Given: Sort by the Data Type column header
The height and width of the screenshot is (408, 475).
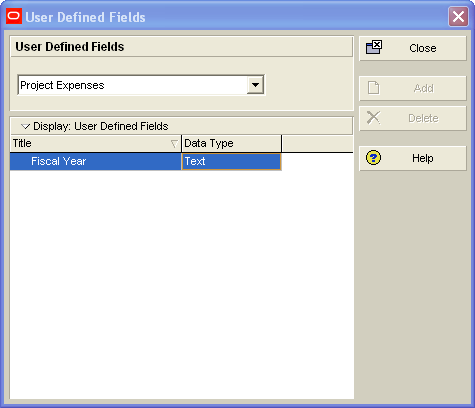Looking at the screenshot, I should coord(232,143).
